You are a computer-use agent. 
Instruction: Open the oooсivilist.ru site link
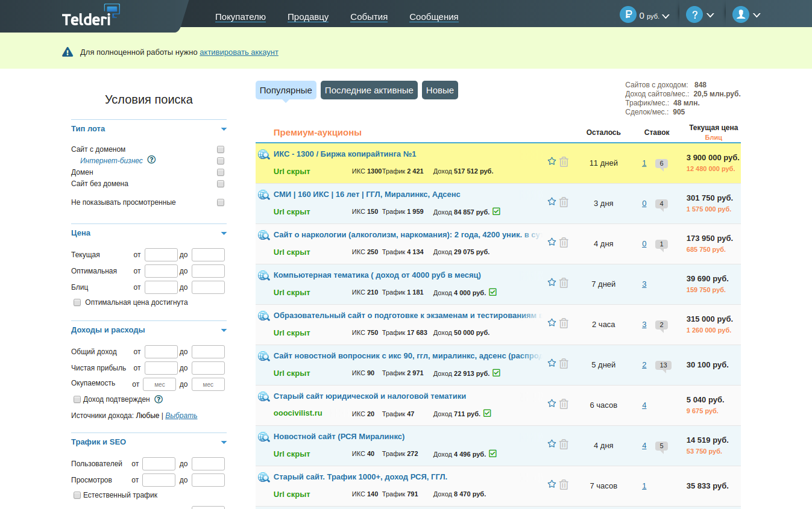click(298, 413)
